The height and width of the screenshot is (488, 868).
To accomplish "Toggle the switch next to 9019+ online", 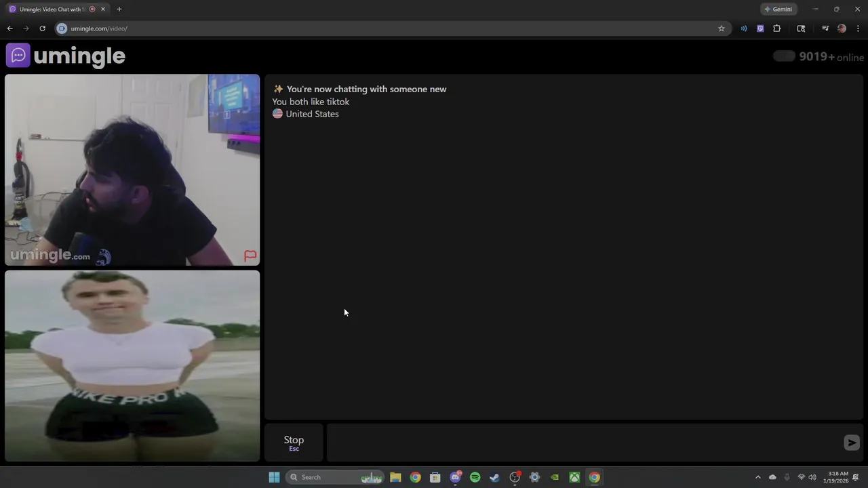I will [784, 56].
